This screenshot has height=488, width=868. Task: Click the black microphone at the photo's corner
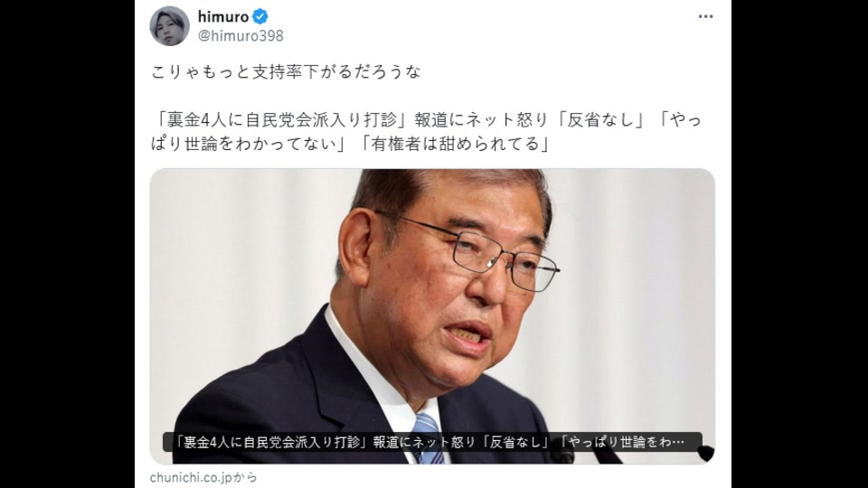click(706, 454)
